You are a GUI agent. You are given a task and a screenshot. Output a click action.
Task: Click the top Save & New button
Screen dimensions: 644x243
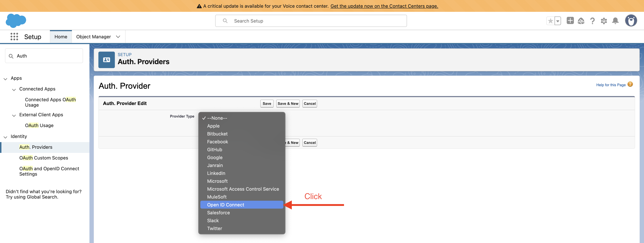pyautogui.click(x=288, y=103)
